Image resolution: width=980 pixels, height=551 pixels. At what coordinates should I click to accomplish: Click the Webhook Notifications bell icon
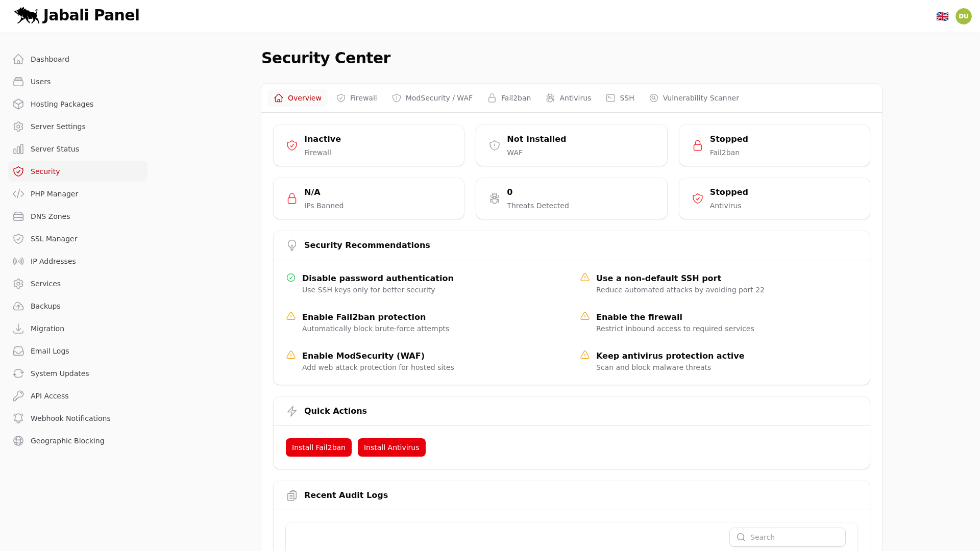(x=18, y=418)
